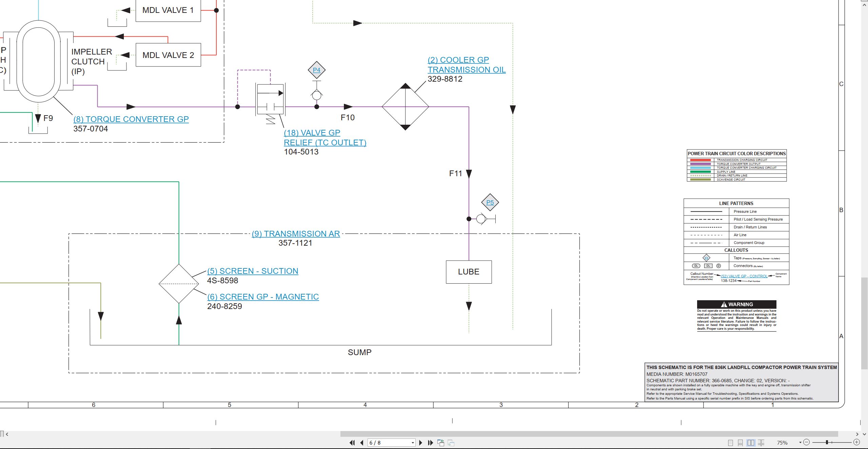Open the (18) Valve GP Relief link
Screen dimensions: 868x449
coord(325,138)
